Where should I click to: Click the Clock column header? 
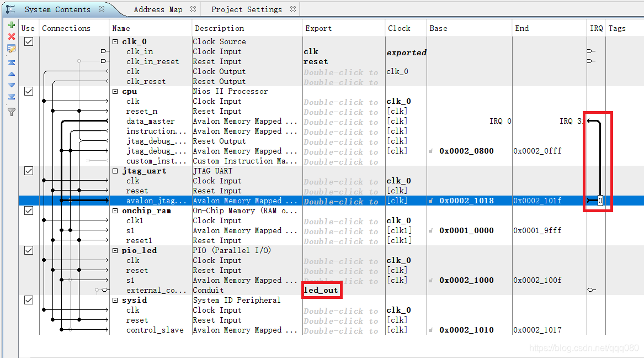(x=406, y=28)
